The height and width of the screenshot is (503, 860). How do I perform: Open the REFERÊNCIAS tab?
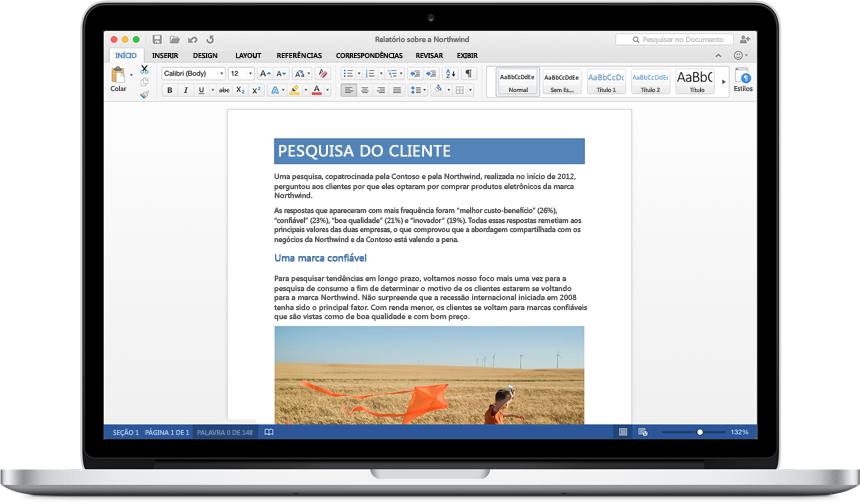click(x=299, y=56)
